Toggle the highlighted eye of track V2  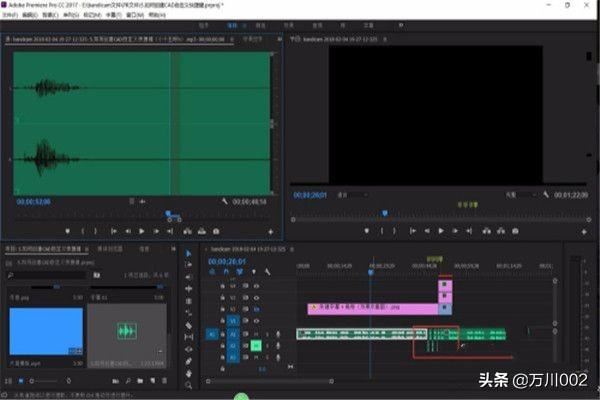coord(256,309)
